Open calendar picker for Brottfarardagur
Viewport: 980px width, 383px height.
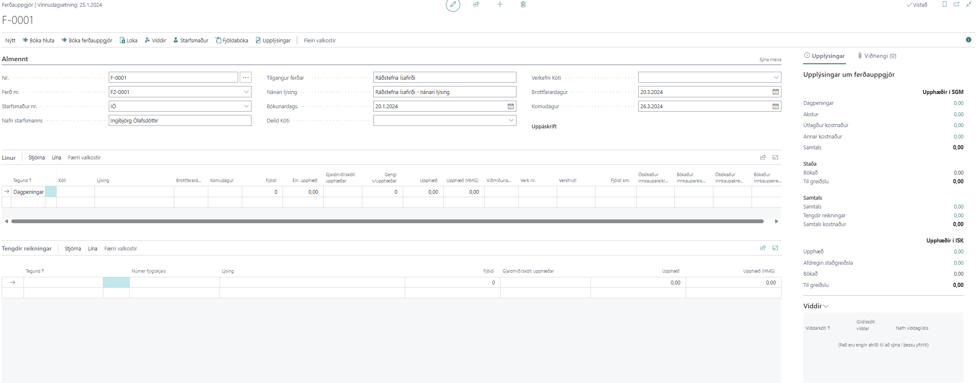pyautogui.click(x=776, y=92)
